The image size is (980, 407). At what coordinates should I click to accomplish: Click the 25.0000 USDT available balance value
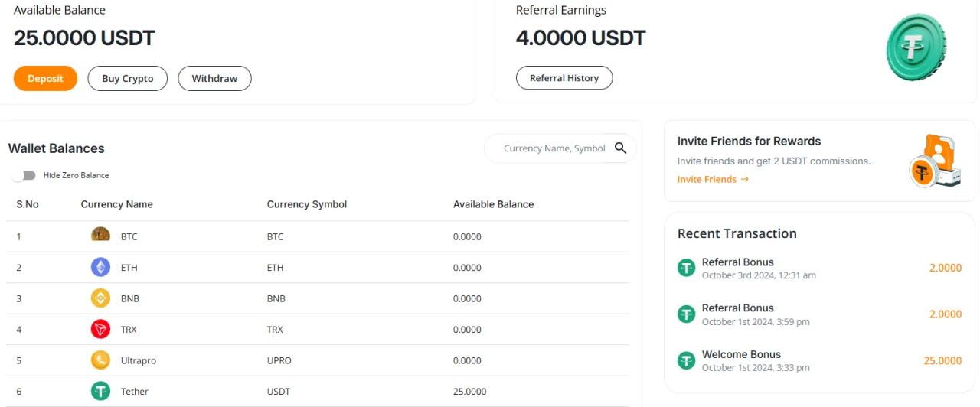coord(84,37)
